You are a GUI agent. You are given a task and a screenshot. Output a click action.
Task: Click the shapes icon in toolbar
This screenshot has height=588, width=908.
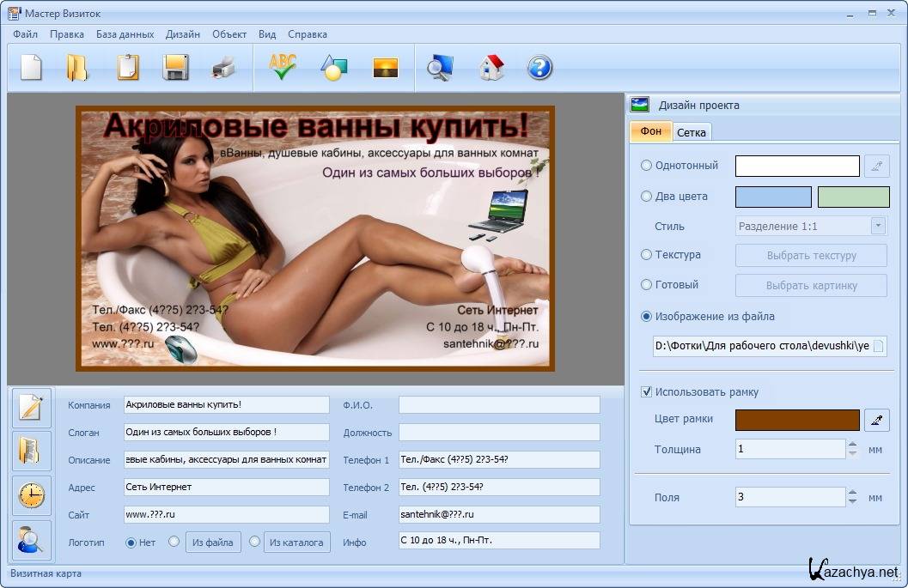(332, 67)
